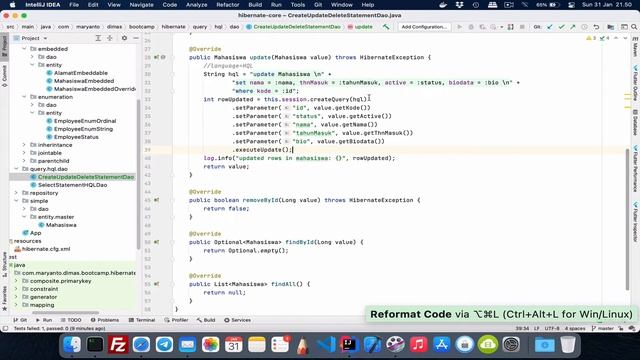Click the Search Everywhere magnifier icon
This screenshot has width=640, height=360.
pos(634,27)
